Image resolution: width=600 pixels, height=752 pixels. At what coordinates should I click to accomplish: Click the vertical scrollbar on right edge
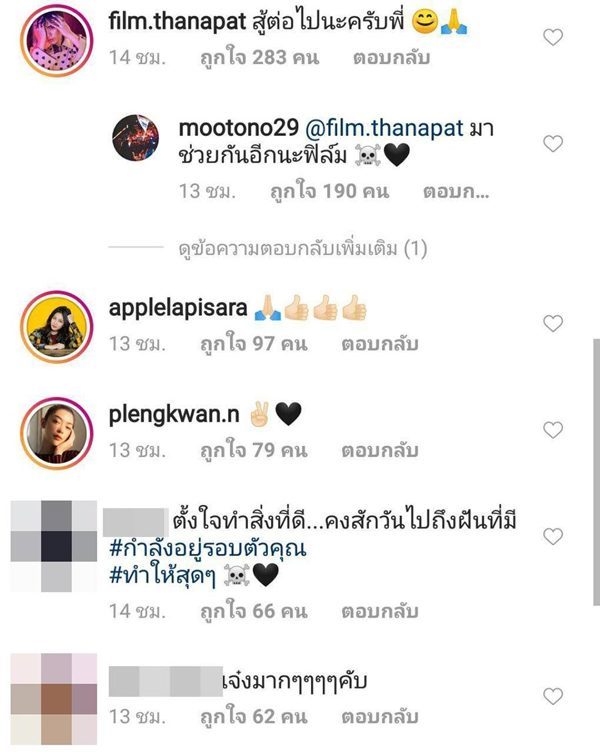click(x=596, y=472)
